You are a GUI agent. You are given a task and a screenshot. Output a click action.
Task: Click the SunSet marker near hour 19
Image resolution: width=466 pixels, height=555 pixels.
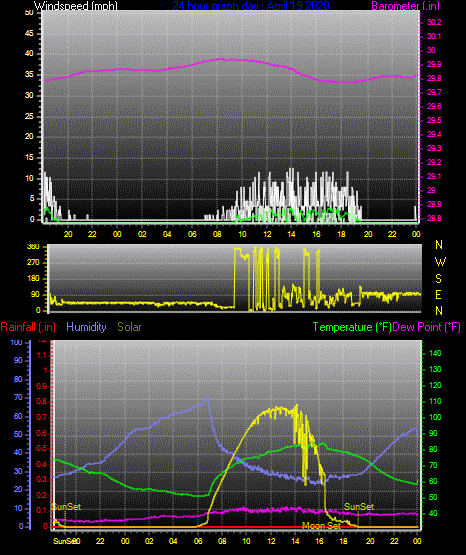click(x=359, y=507)
